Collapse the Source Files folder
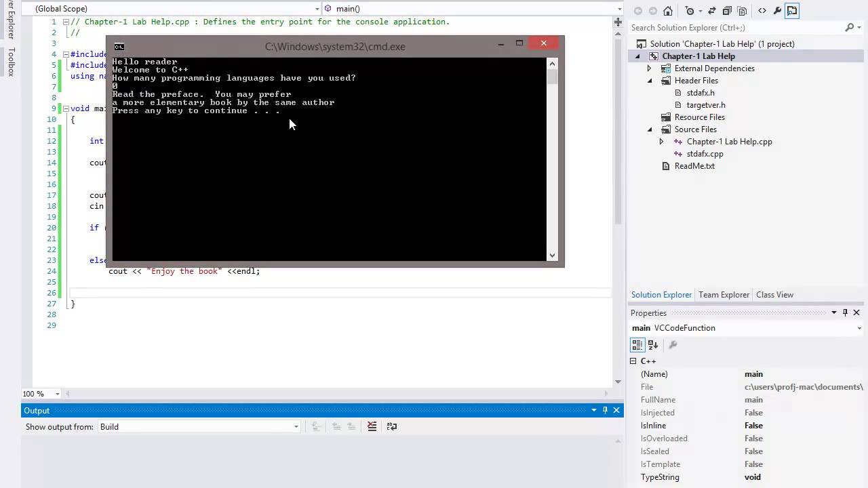The width and height of the screenshot is (868, 488). [650, 129]
